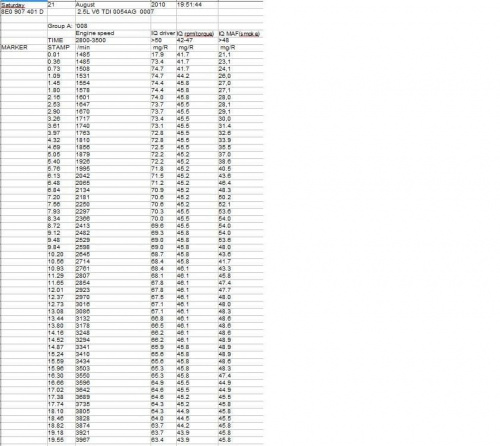This screenshot has width=500, height=446.
Task: Select the Saturday date cell
Action: (24, 5)
